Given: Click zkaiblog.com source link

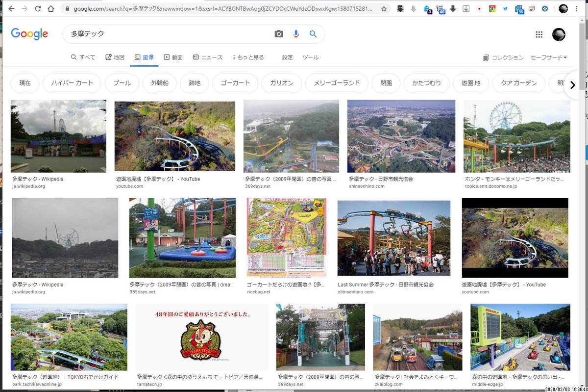Looking at the screenshot, I should pyautogui.click(x=389, y=384).
